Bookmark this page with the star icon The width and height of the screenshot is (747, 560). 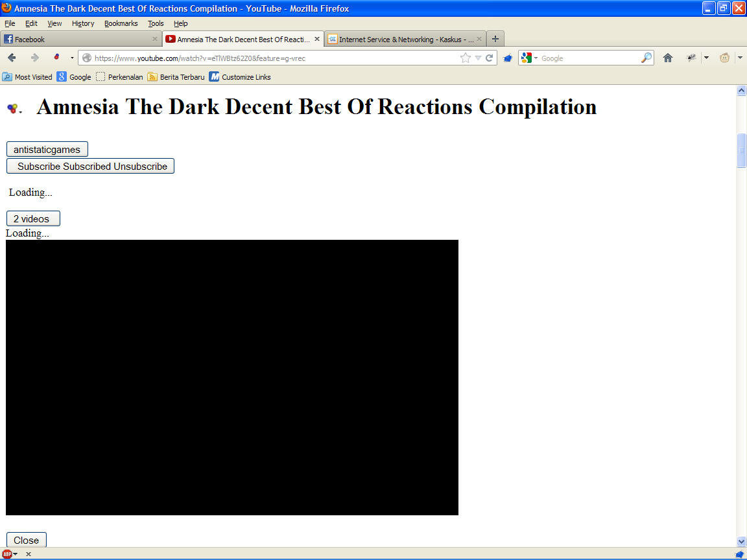pyautogui.click(x=466, y=58)
